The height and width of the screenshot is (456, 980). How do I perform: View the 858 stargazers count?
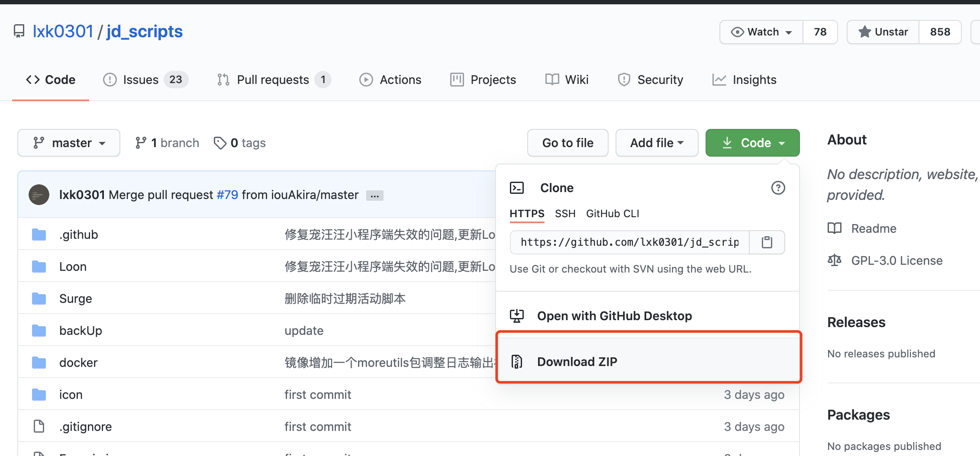point(940,32)
